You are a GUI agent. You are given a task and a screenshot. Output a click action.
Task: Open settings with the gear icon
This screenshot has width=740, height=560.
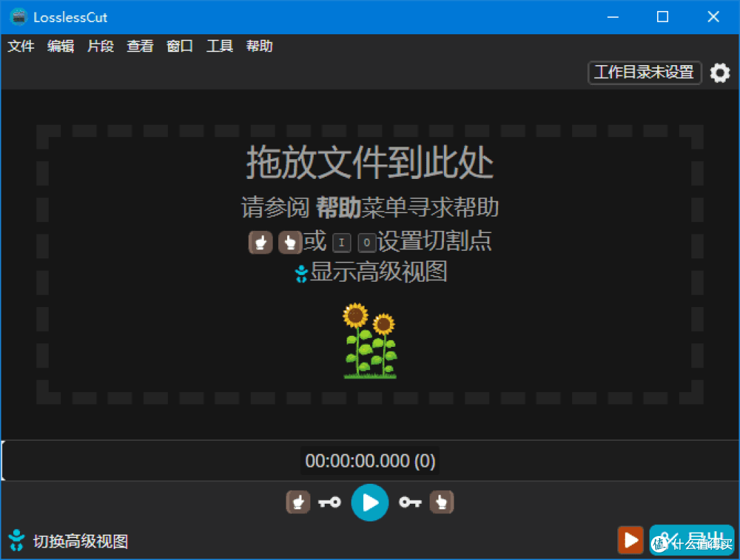tap(719, 73)
